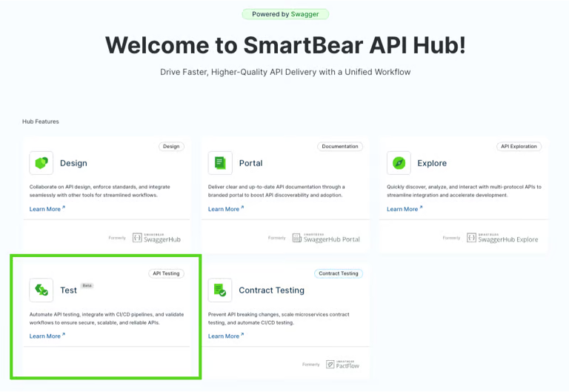Screen dimensions: 569x392
Task: Click the Documentation category tag
Action: (340, 146)
